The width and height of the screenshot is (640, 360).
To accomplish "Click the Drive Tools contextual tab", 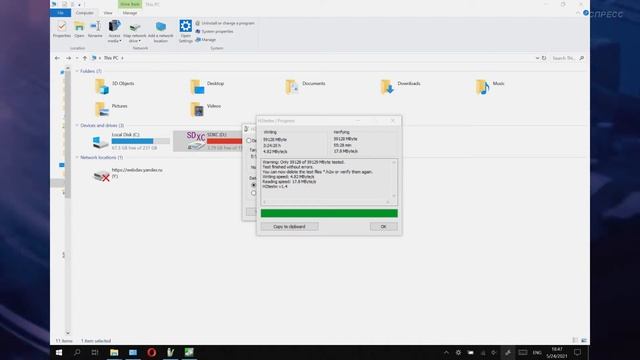I will pyautogui.click(x=130, y=4).
